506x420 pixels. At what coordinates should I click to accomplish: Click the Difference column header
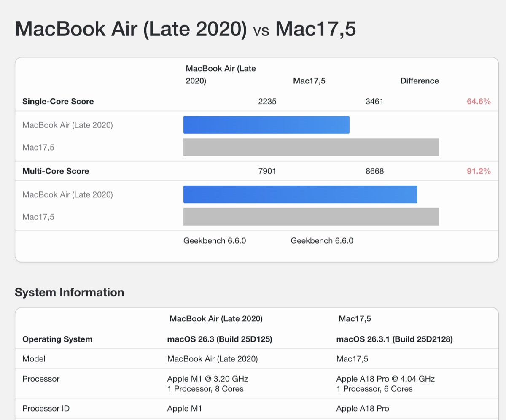[x=420, y=81]
